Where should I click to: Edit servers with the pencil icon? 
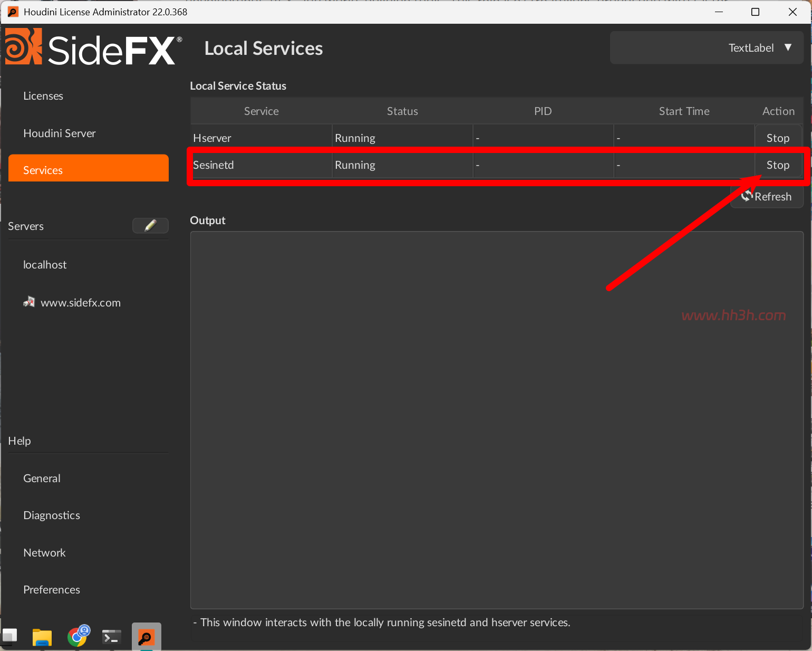pyautogui.click(x=150, y=226)
